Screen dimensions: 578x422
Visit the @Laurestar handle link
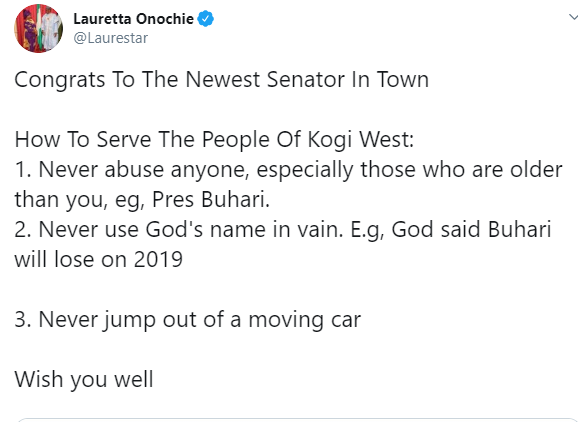click(111, 38)
